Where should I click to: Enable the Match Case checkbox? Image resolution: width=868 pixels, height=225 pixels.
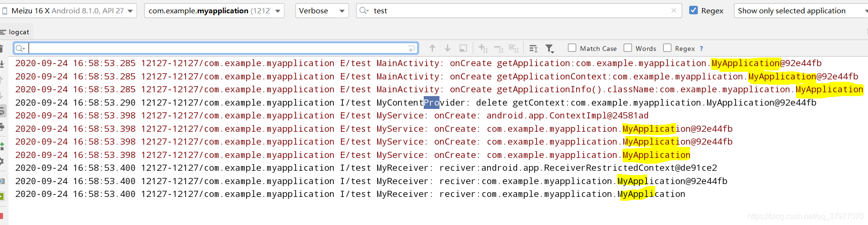[x=572, y=48]
